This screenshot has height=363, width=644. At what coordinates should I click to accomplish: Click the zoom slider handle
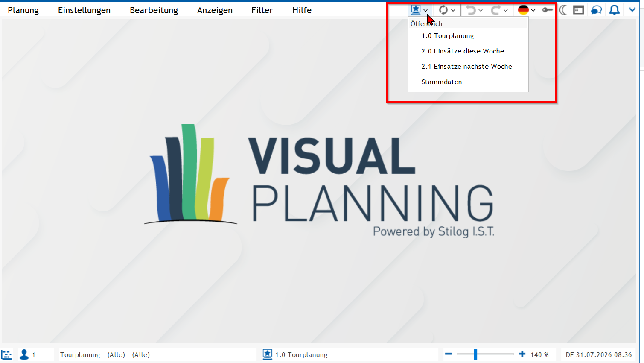(x=475, y=354)
